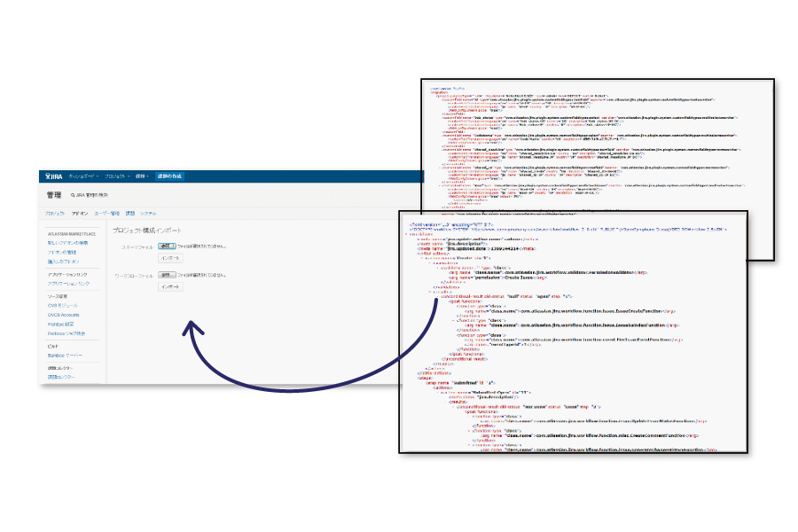Viewport: 798px width, 532px height.
Task: Click the file browse button for ワークフローファイル
Action: 167,275
